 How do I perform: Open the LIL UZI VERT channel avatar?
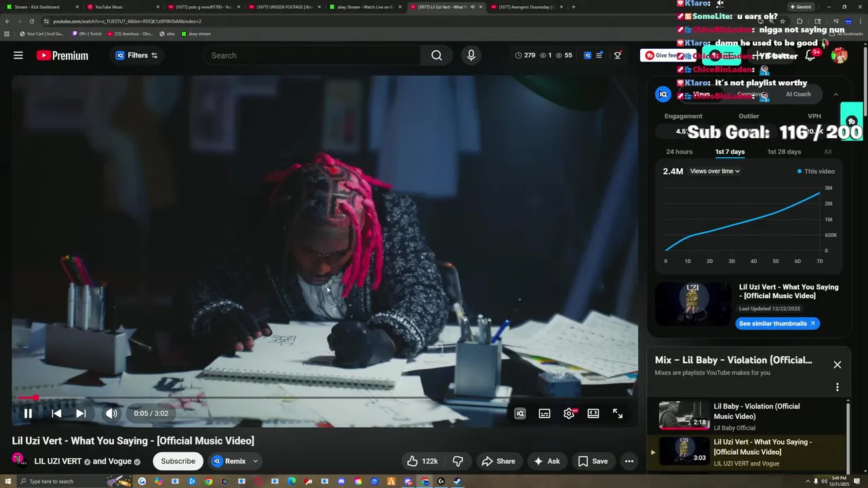(18, 460)
